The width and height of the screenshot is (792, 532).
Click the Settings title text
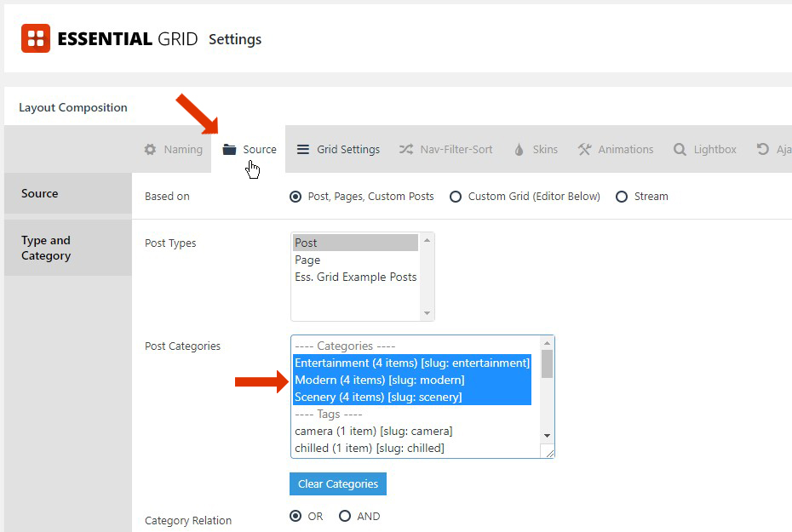tap(235, 39)
